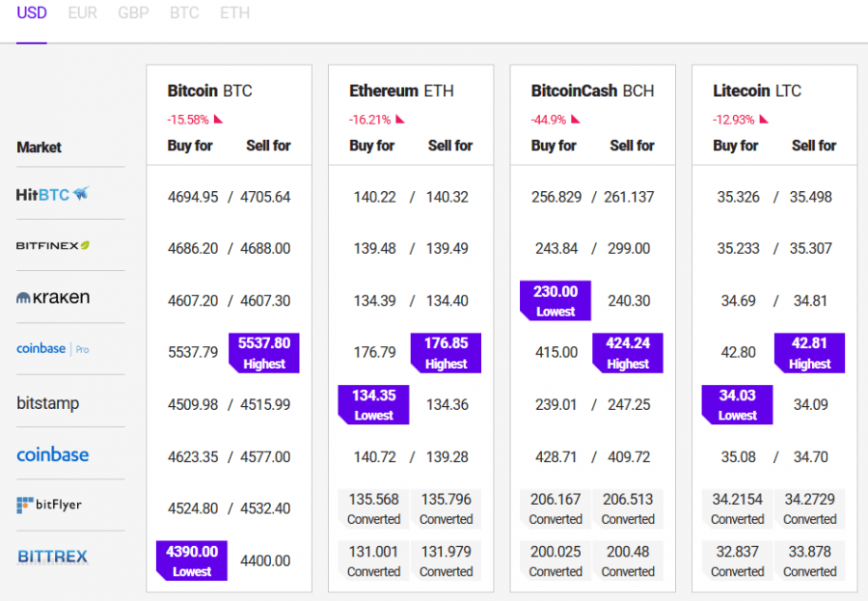The height and width of the screenshot is (601, 868).
Task: Click the 34.03 Lowest Litecoin badge
Action: pos(737,404)
